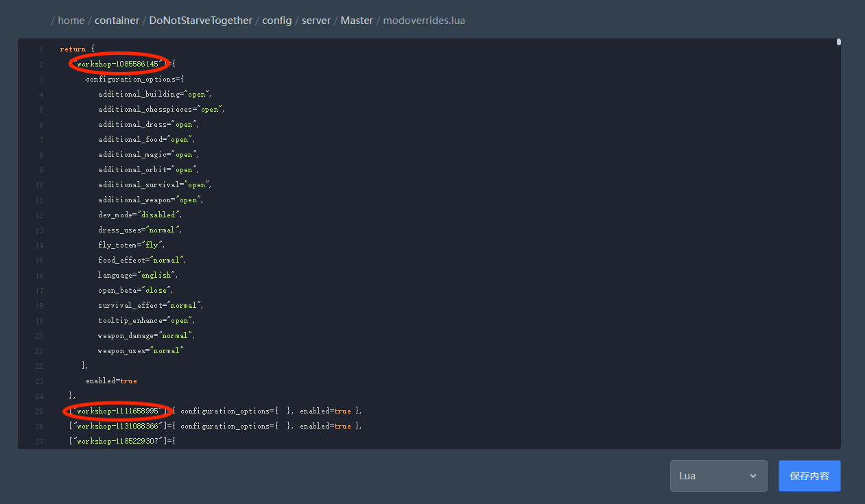Open the Lua language dropdown

coord(718,476)
